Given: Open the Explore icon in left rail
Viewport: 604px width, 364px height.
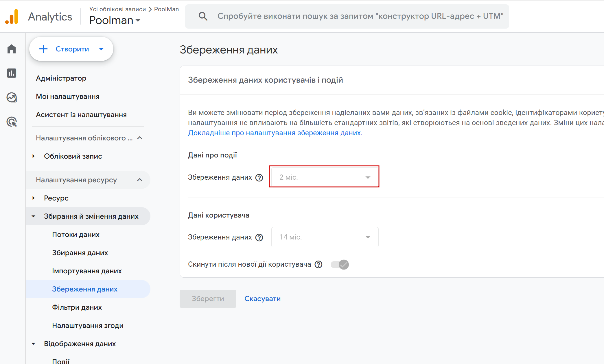Looking at the screenshot, I should tap(12, 97).
